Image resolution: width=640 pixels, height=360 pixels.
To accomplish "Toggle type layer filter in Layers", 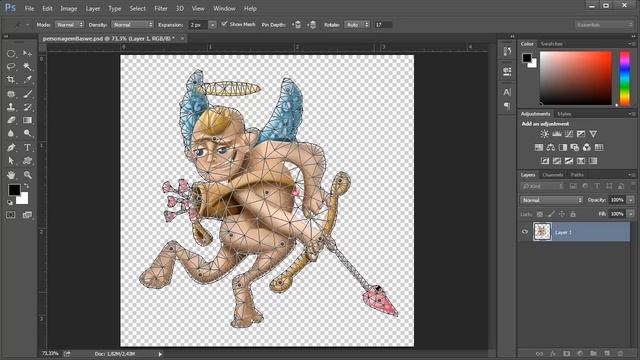I will point(597,186).
